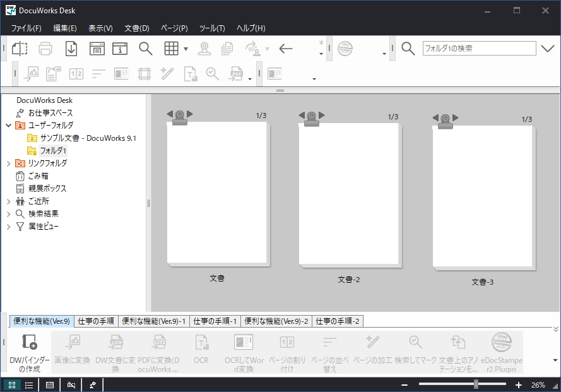The image size is (561, 392).
Task: Open the 文書(D) menu
Action: 137,28
